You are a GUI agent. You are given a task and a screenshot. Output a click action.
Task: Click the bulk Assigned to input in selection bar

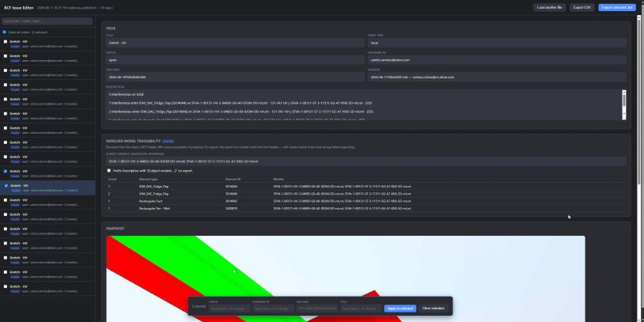273,309
